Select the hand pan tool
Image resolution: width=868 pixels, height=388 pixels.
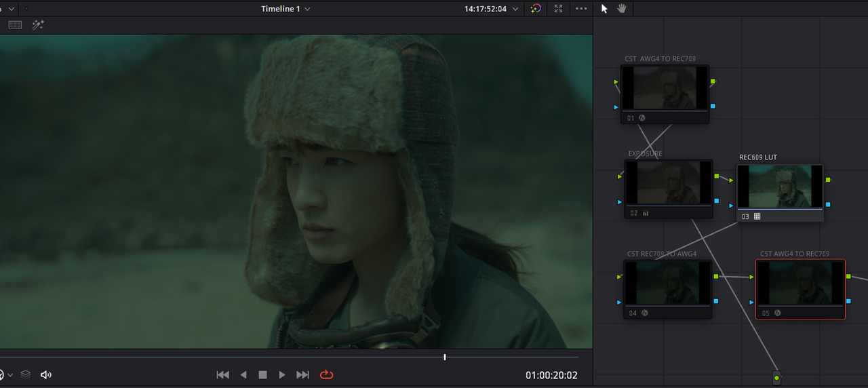[x=622, y=9]
